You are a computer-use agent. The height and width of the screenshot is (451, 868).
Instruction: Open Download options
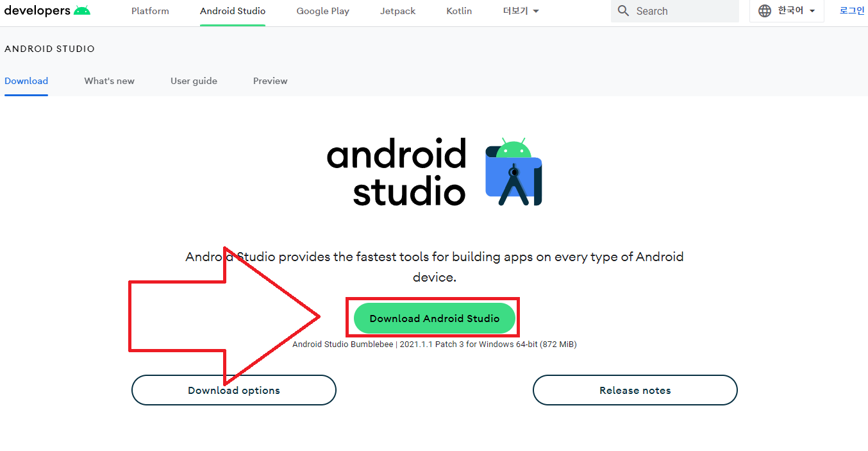click(x=234, y=390)
